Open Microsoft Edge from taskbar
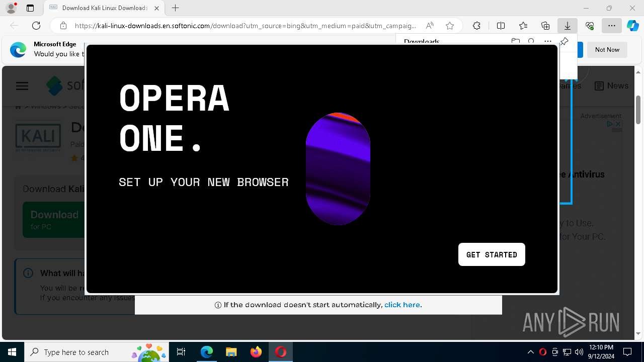Image resolution: width=644 pixels, height=362 pixels. (x=207, y=352)
